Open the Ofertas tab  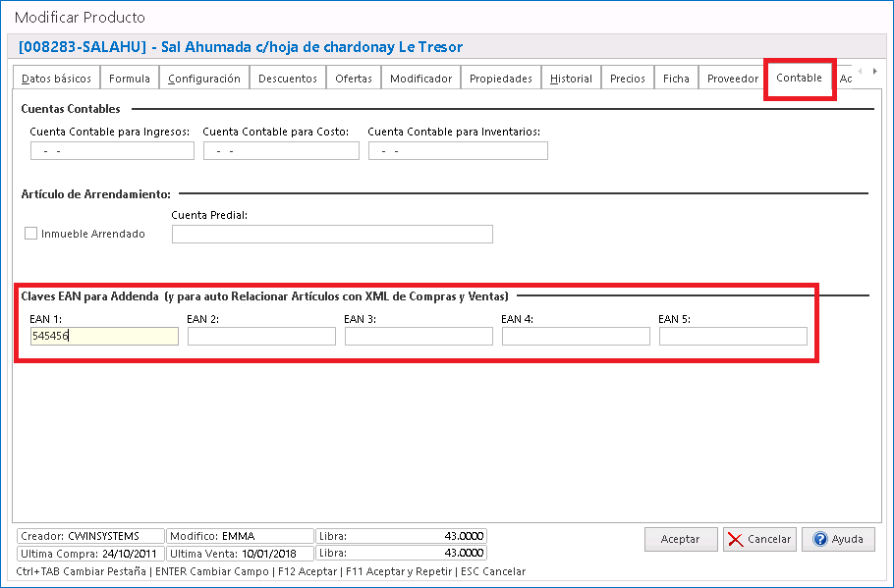(x=353, y=79)
